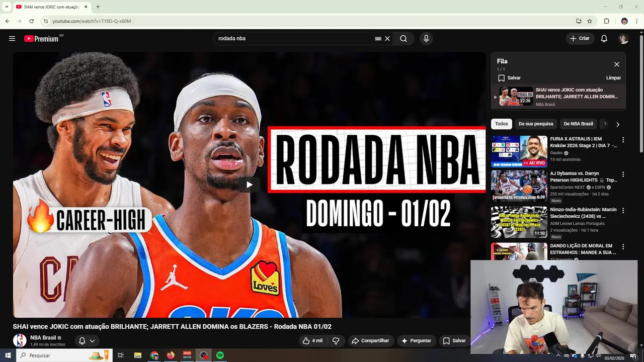The width and height of the screenshot is (644, 362).
Task: Click the Criar create button
Action: coord(580,39)
